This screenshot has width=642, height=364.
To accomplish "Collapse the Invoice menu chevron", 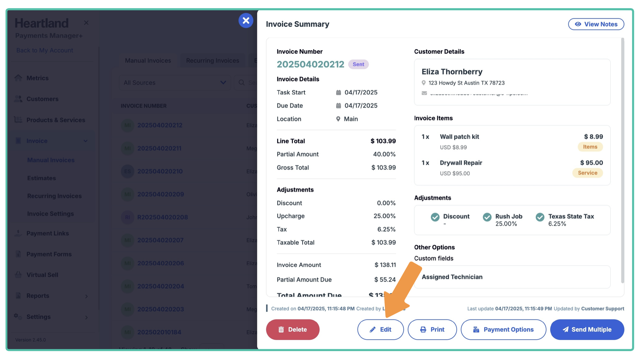I will (x=86, y=141).
